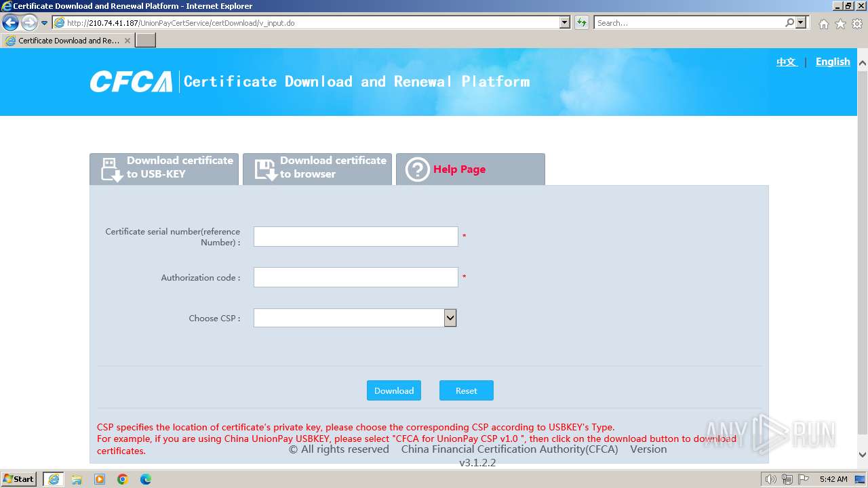Click the browser Search box
Image resolution: width=868 pixels, height=488 pixels.
[x=689, y=23]
